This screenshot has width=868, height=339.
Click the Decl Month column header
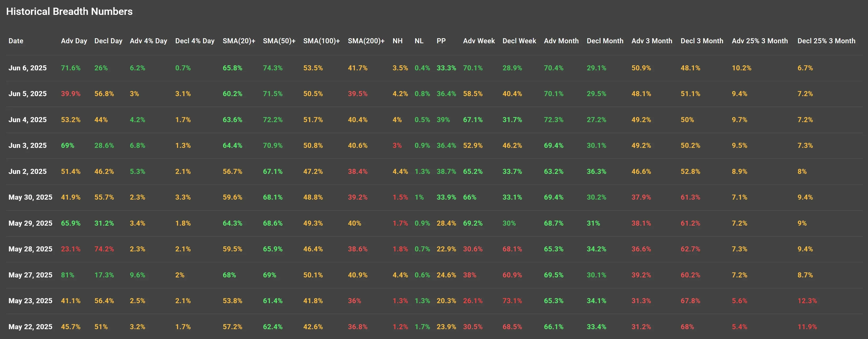[x=605, y=41]
